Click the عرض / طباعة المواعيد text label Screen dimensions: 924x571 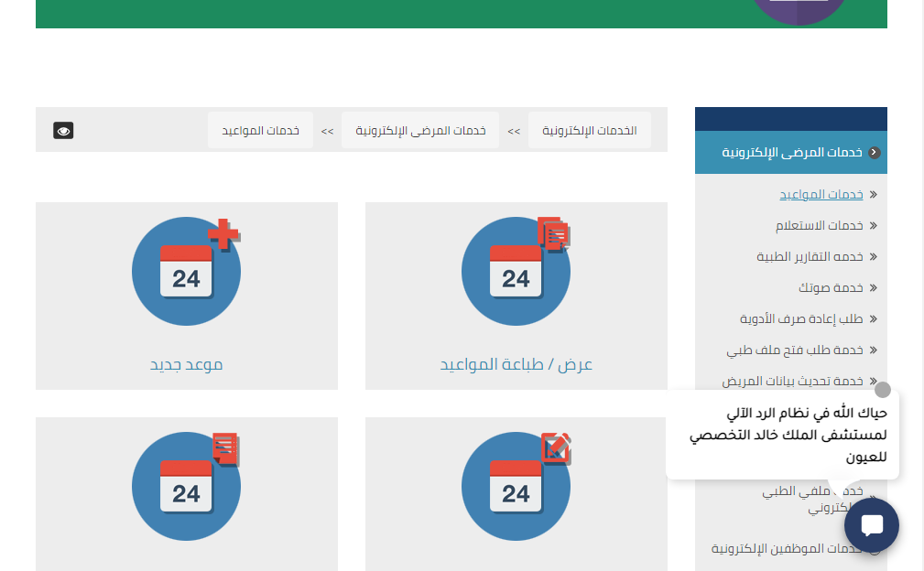(x=516, y=364)
